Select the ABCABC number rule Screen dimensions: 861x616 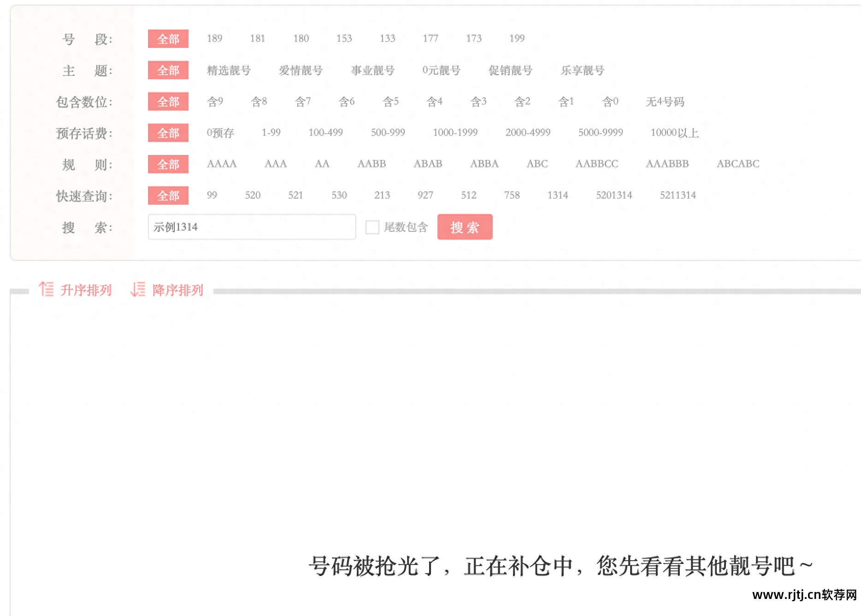coord(738,164)
